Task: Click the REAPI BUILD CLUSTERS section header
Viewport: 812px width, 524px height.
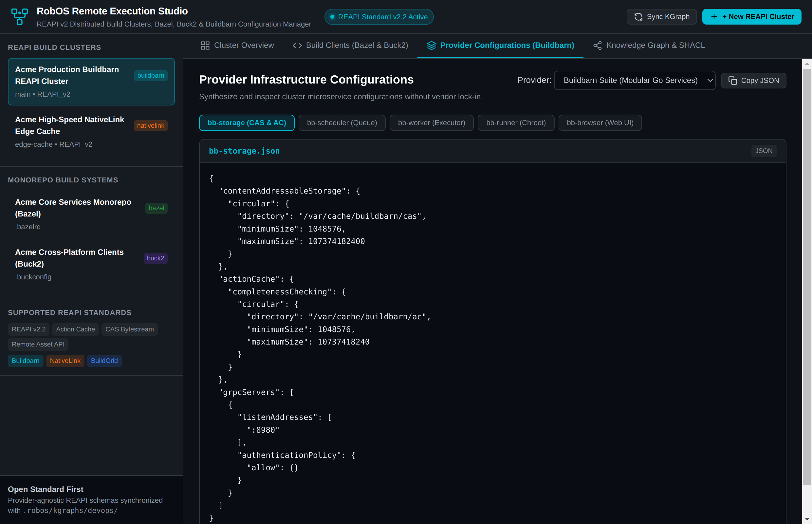Action: pos(54,47)
